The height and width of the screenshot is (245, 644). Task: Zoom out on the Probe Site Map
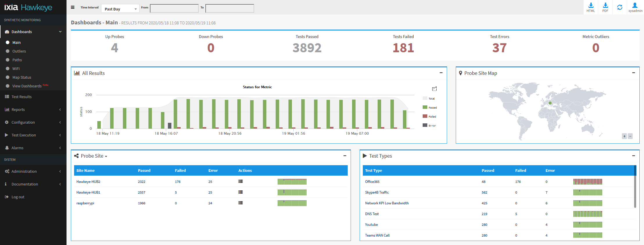point(630,136)
